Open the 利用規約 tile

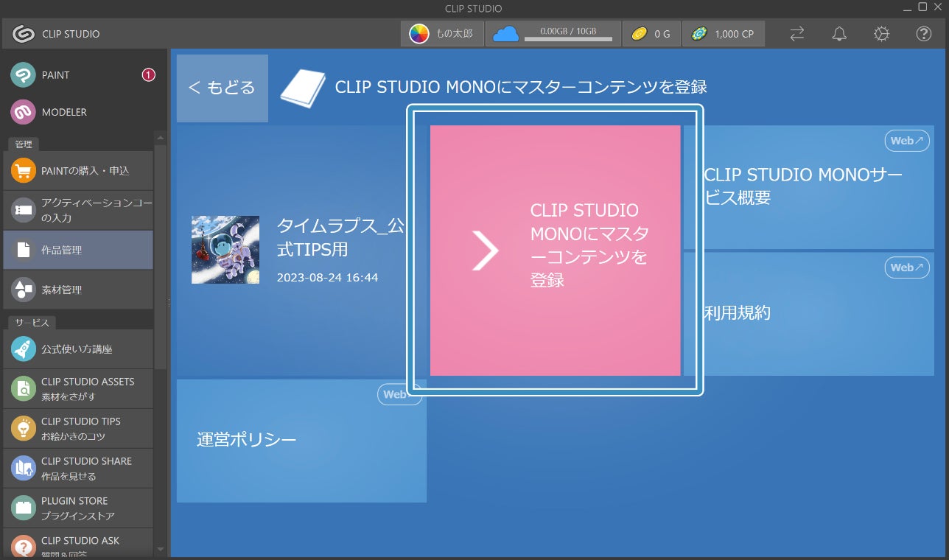[809, 314]
